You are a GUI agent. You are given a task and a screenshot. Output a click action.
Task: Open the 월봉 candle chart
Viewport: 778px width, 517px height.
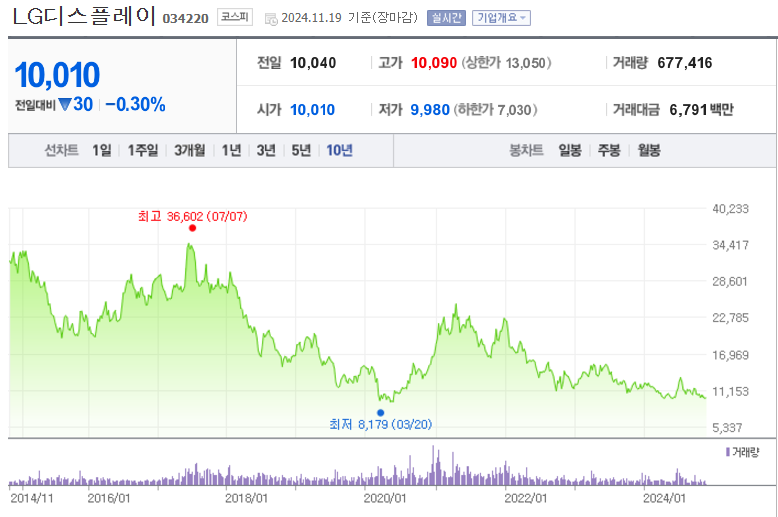[649, 150]
